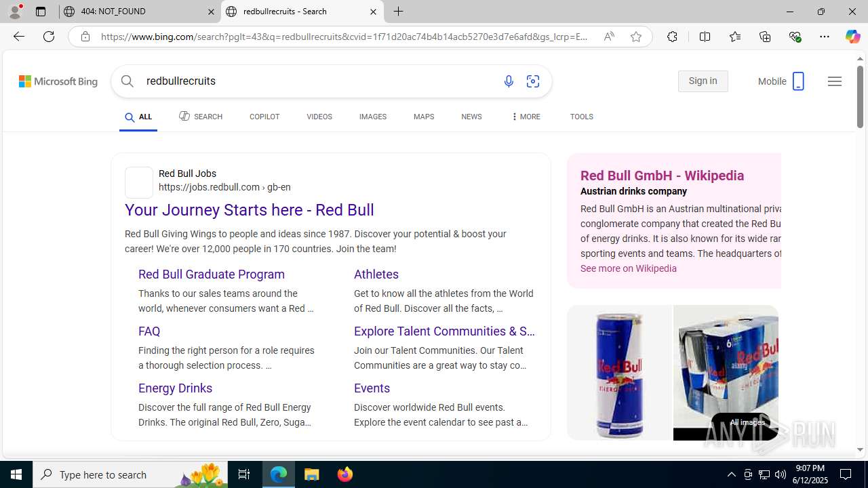Viewport: 868px width, 488px height.
Task: Open the Energy Drinks link
Action: pos(176,388)
